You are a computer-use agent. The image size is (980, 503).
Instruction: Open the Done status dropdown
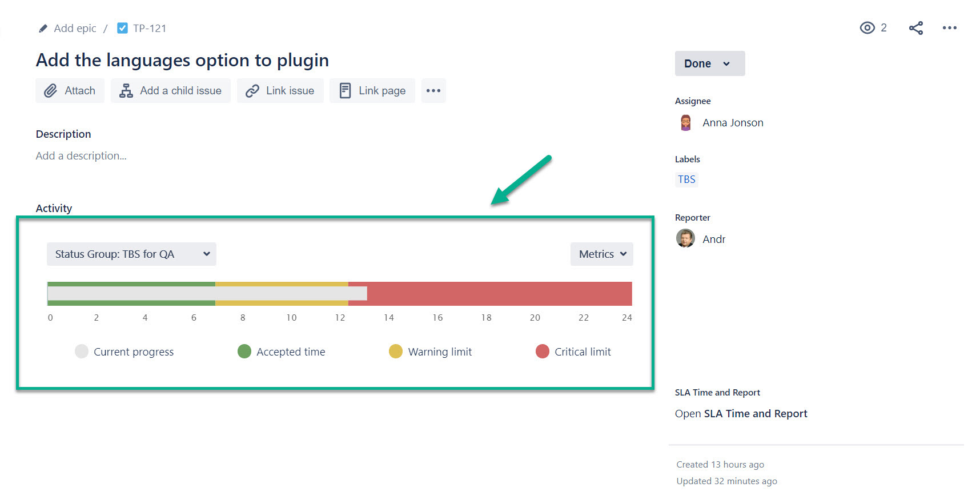pos(709,63)
